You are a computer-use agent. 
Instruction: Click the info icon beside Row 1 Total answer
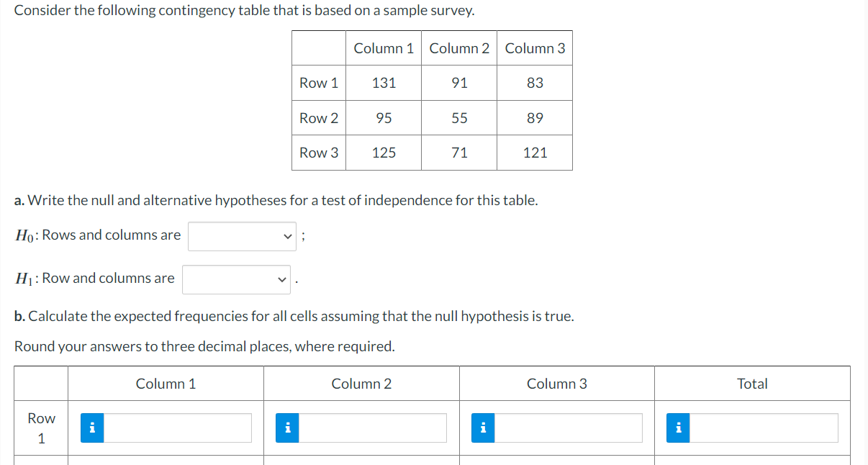(677, 428)
